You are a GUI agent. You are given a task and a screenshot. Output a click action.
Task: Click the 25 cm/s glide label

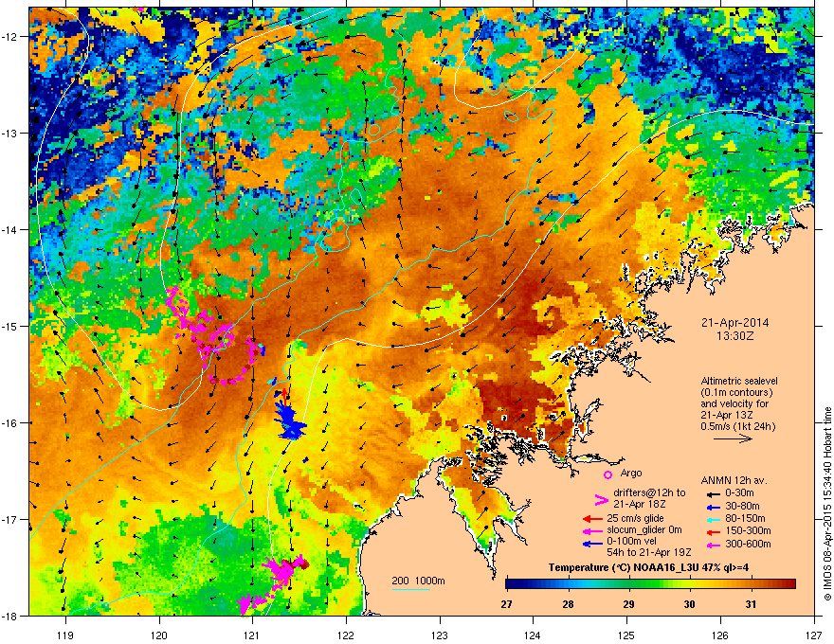click(635, 518)
